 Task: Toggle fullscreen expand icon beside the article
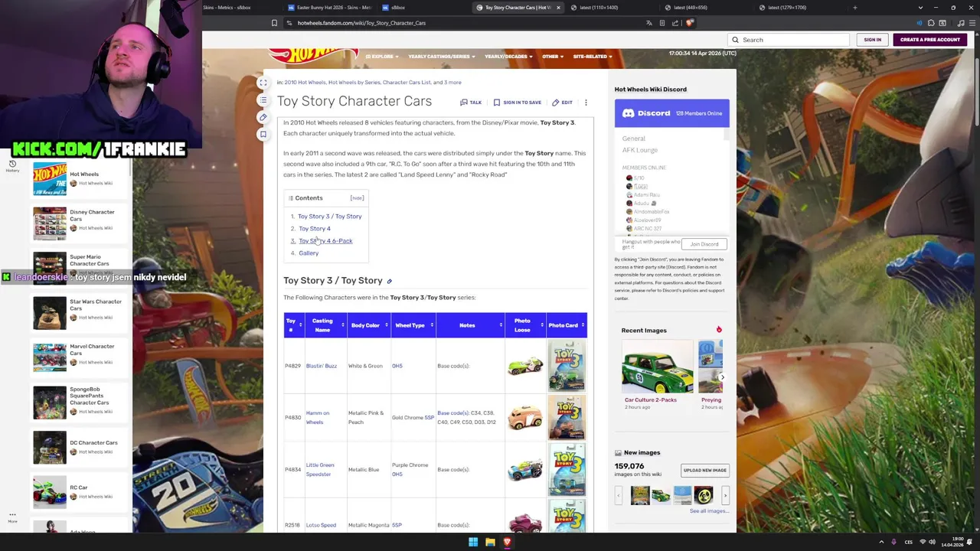[x=263, y=83]
